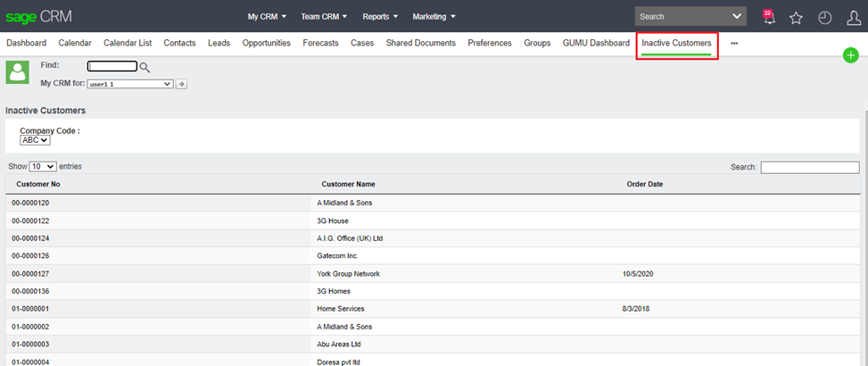Viewport: 868px width, 366px height.
Task: Sort by Customer Name column header
Action: (x=348, y=184)
